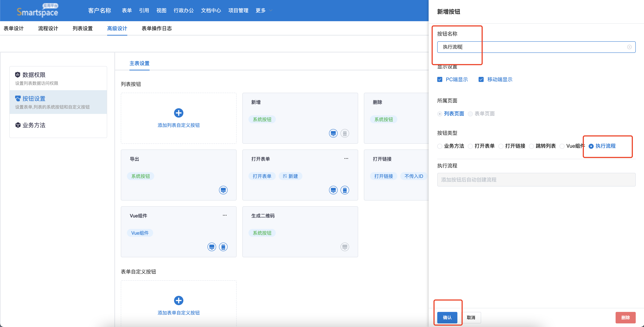The image size is (644, 327).
Task: Select the 业务方法 button type radio
Action: 440,146
